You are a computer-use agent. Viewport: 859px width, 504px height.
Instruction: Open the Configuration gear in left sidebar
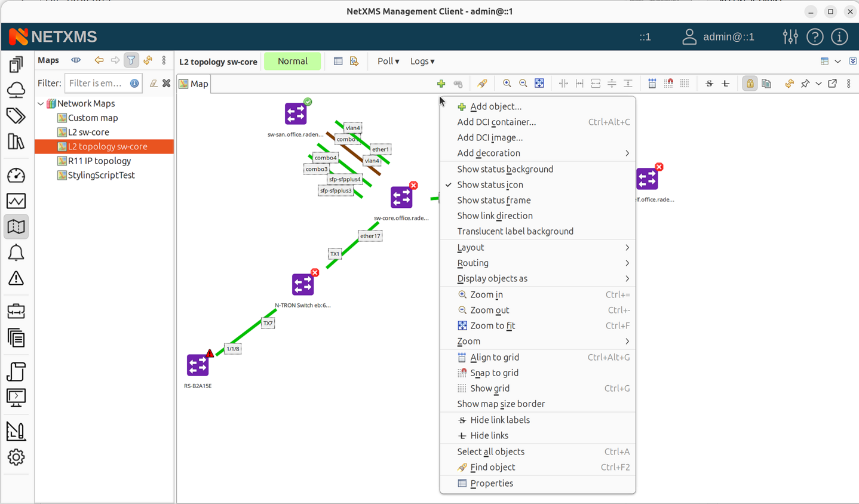click(x=16, y=457)
